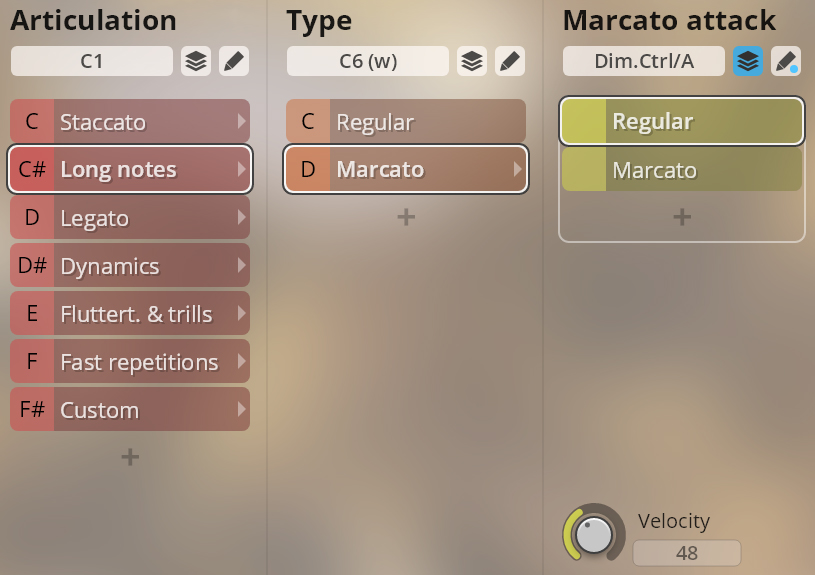Expand the Dynamics articulation arrow
This screenshot has width=815, height=575.
pyautogui.click(x=241, y=266)
